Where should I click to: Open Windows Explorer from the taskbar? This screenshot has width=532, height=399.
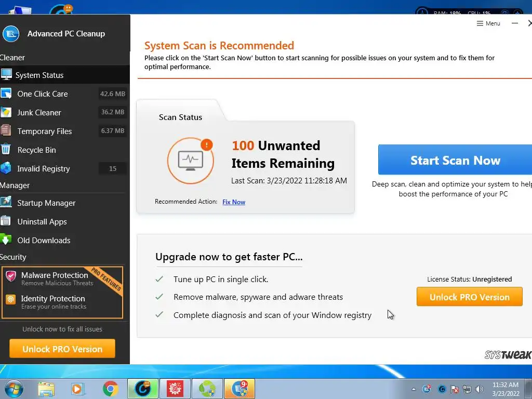point(46,389)
